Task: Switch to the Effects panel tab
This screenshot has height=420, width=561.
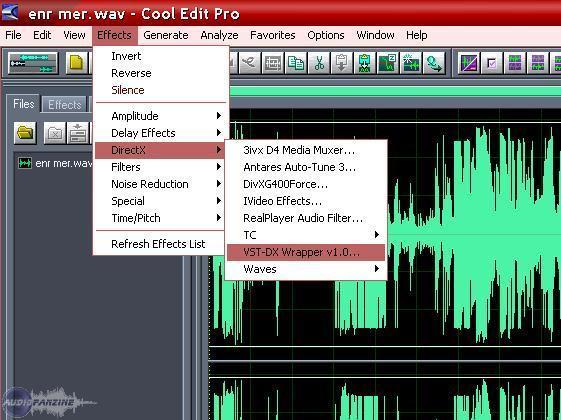Action: click(x=64, y=105)
